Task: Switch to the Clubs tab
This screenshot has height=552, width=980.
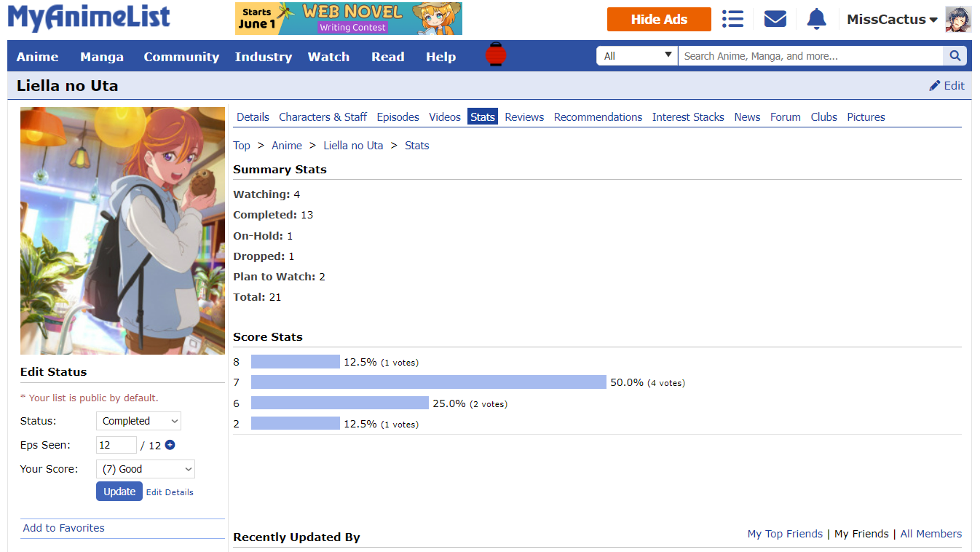Action: 824,117
